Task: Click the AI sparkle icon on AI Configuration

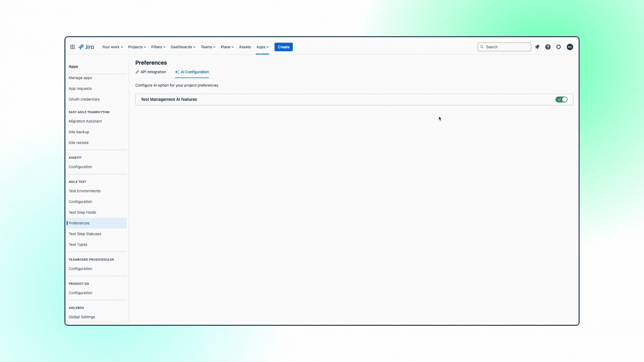Action: [x=177, y=72]
